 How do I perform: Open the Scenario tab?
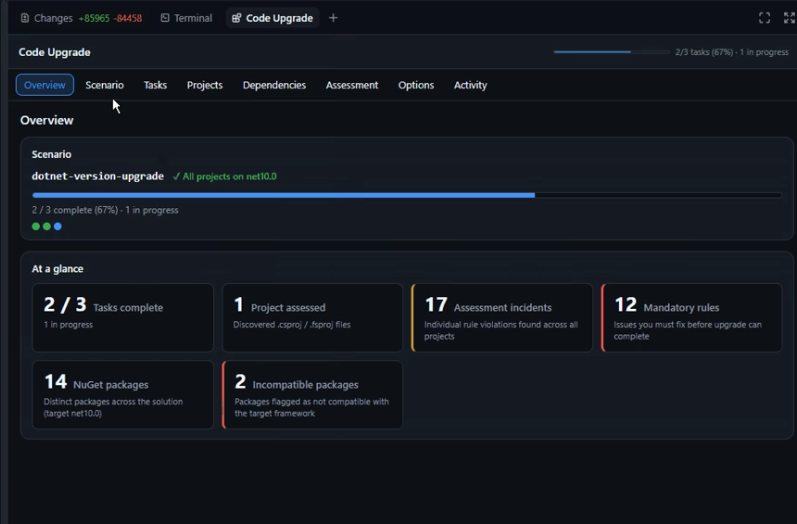tap(104, 85)
